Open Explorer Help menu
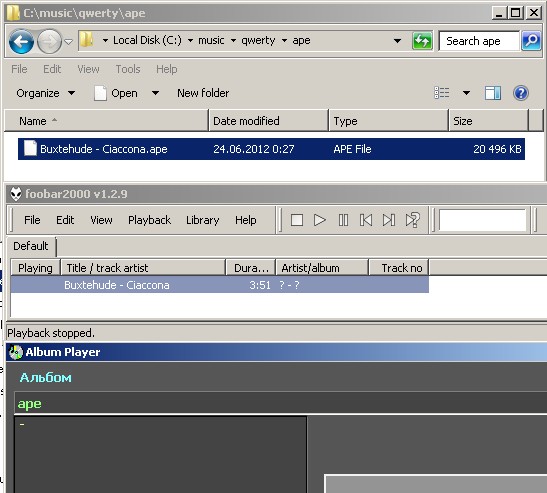 click(166, 69)
